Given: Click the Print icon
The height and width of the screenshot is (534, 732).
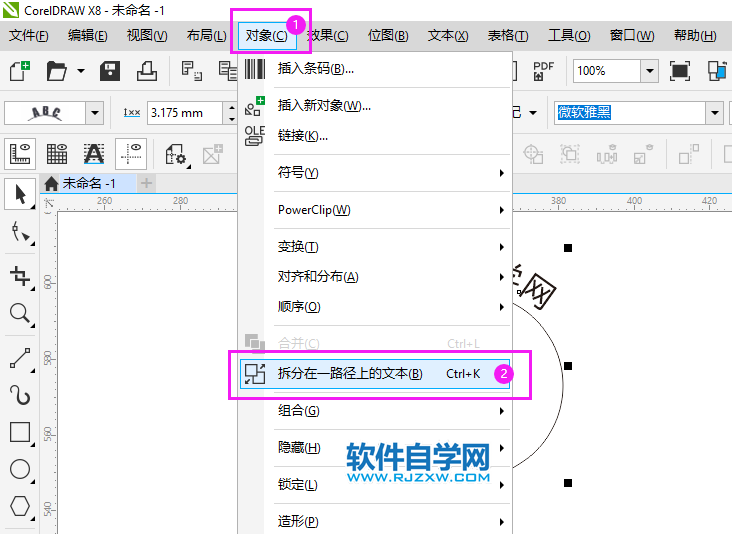Looking at the screenshot, I should [x=147, y=71].
